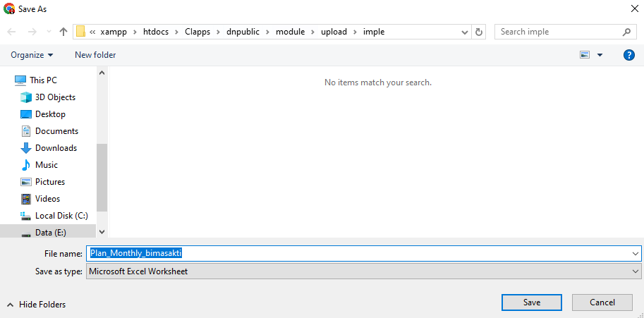Open the File name history dropdown arrow
The image size is (644, 318).
636,253
